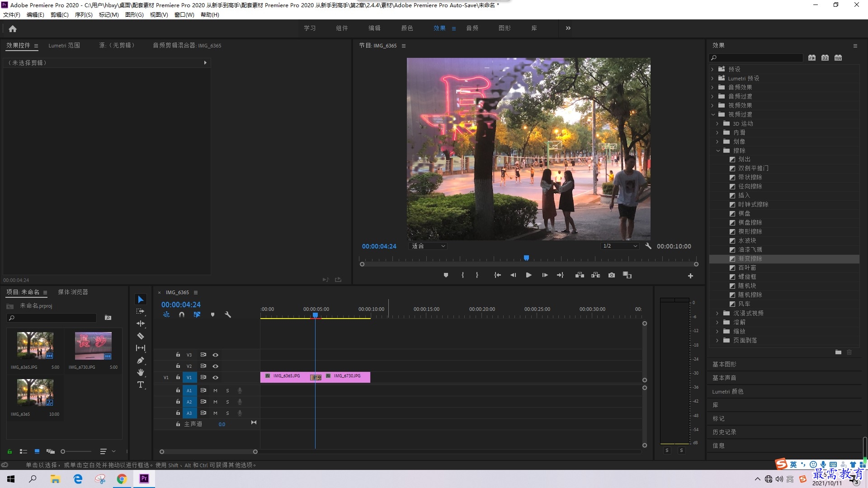This screenshot has height=488, width=868.
Task: Expand the 视频效果 folder
Action: point(712,105)
